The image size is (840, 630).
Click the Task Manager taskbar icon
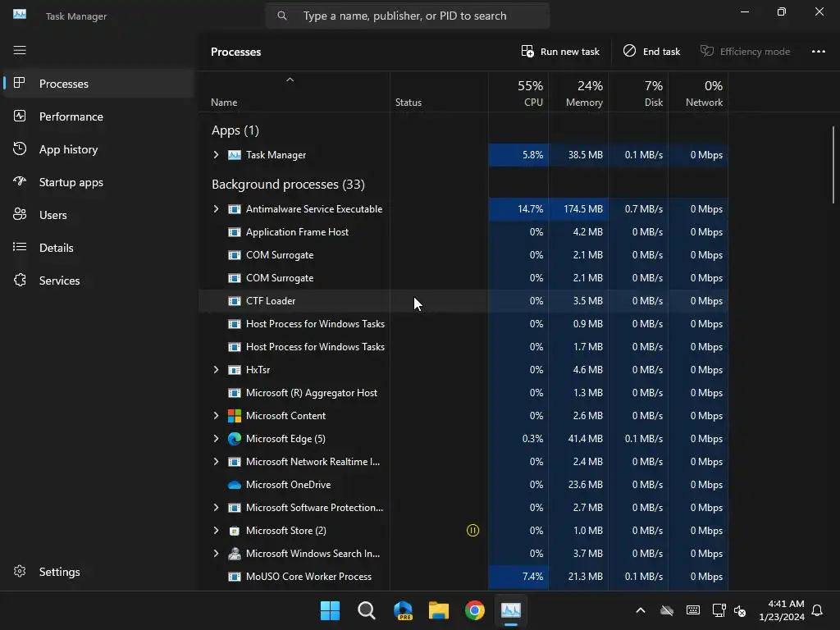[x=510, y=610]
